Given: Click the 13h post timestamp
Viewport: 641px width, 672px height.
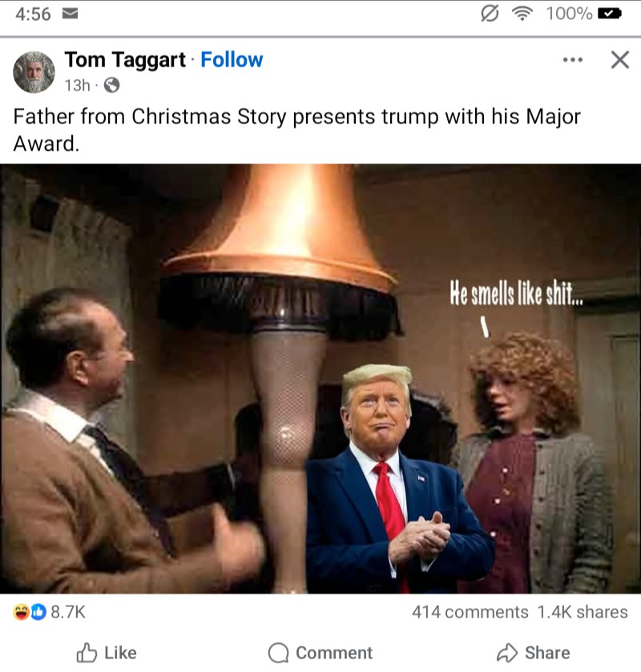Looking at the screenshot, I should (x=77, y=85).
